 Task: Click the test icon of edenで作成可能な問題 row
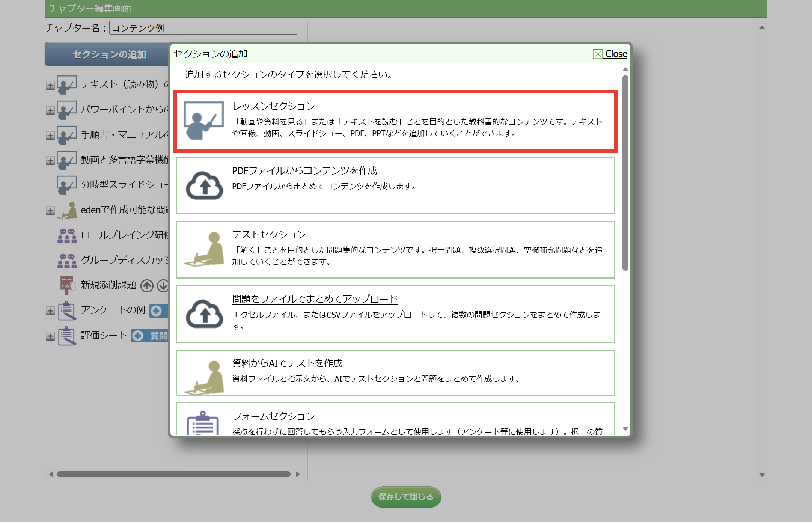click(x=67, y=210)
